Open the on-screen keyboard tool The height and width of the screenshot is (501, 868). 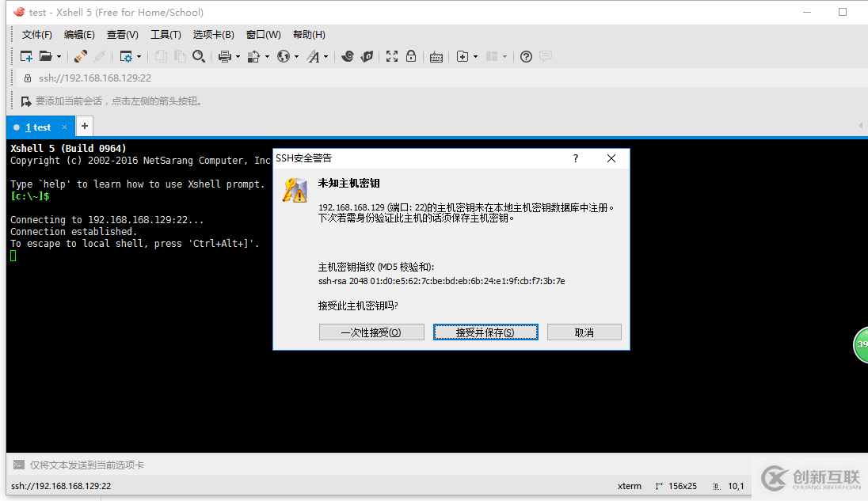tap(436, 56)
